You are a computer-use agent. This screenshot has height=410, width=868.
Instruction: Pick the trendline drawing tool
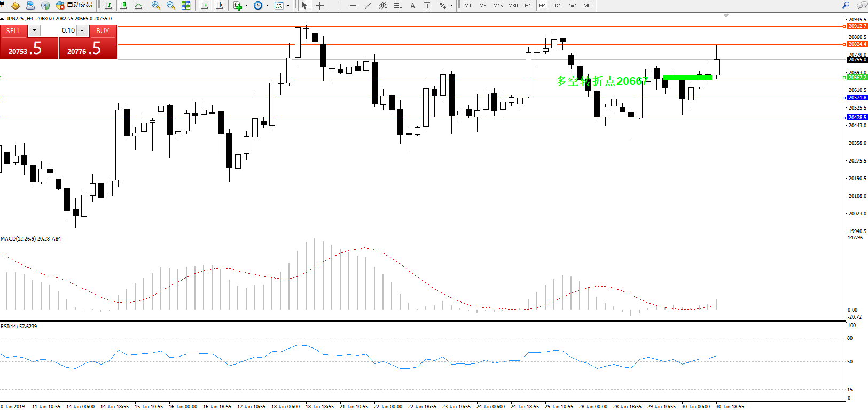pos(367,5)
